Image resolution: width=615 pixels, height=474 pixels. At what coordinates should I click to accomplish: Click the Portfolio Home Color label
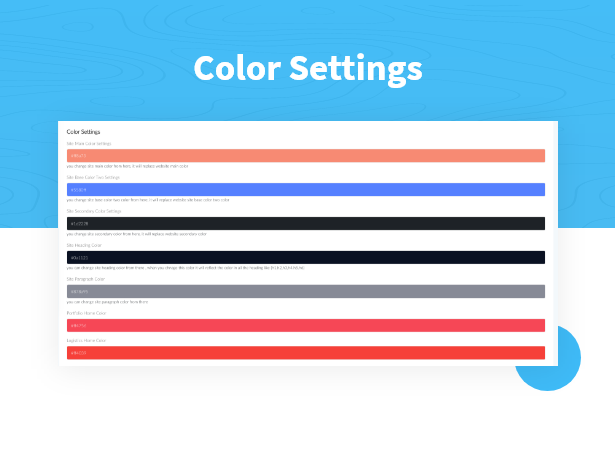[86, 313]
